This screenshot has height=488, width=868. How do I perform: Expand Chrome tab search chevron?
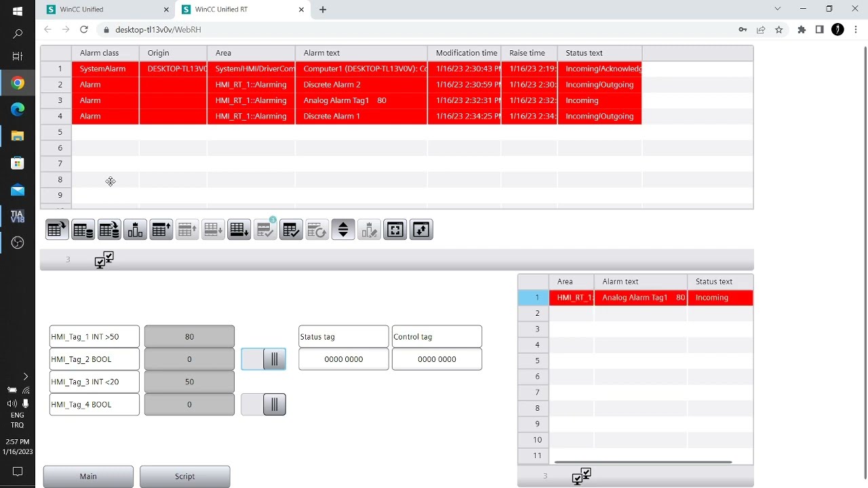coord(778,9)
